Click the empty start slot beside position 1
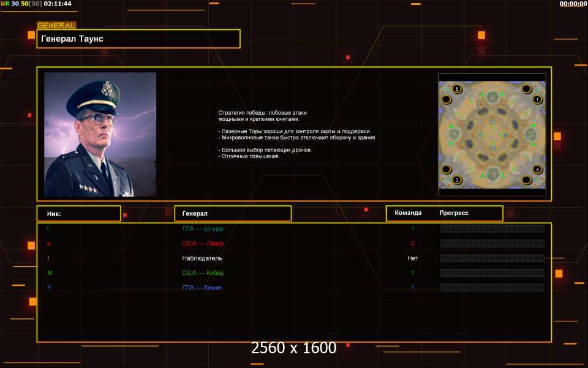The image size is (588, 368). [x=527, y=89]
